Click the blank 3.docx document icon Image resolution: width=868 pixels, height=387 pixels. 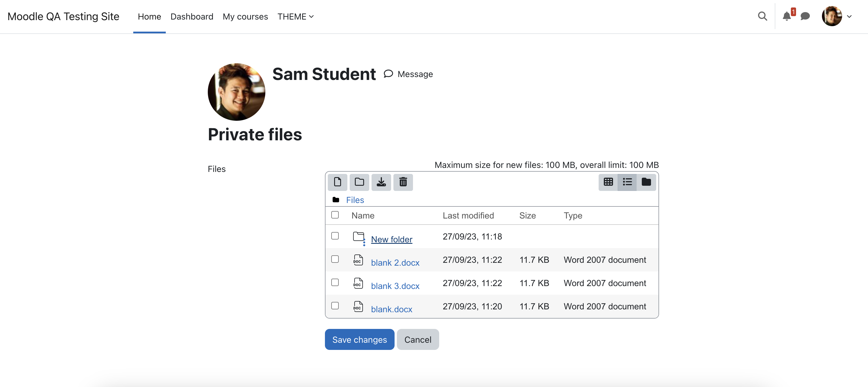click(358, 283)
